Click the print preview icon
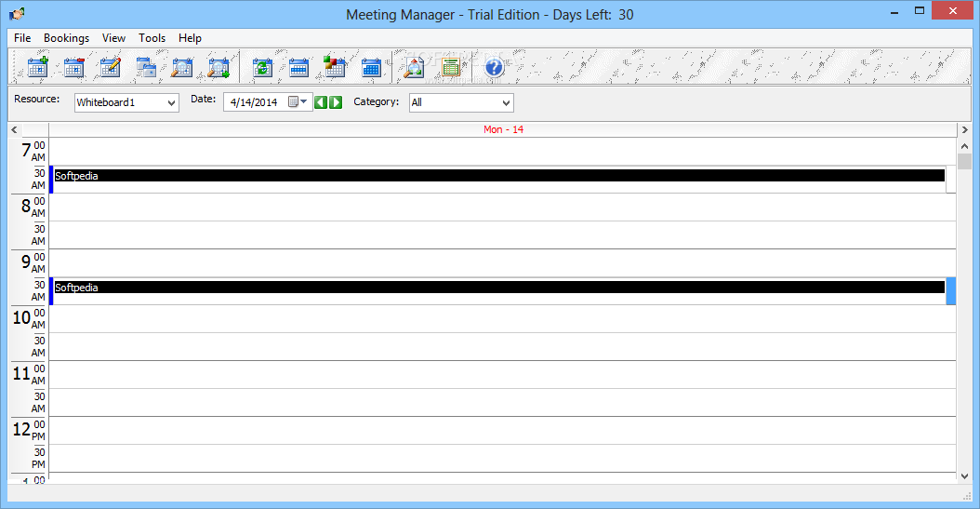Screen dimensions: 980x509 pyautogui.click(x=413, y=66)
